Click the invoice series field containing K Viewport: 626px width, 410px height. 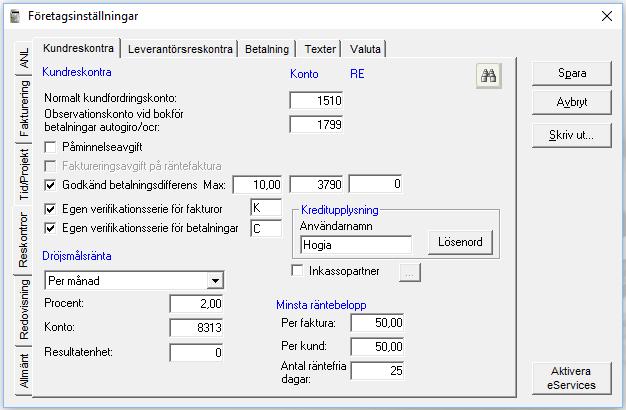click(x=266, y=208)
